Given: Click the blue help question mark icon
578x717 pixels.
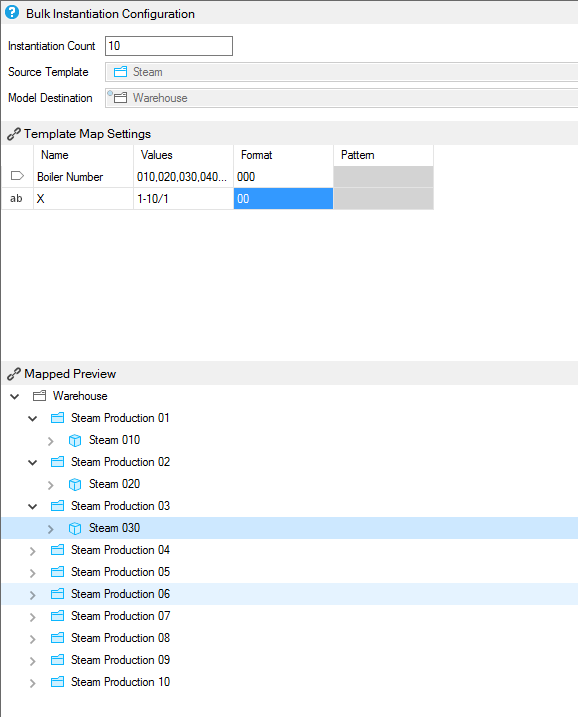Looking at the screenshot, I should [12, 13].
